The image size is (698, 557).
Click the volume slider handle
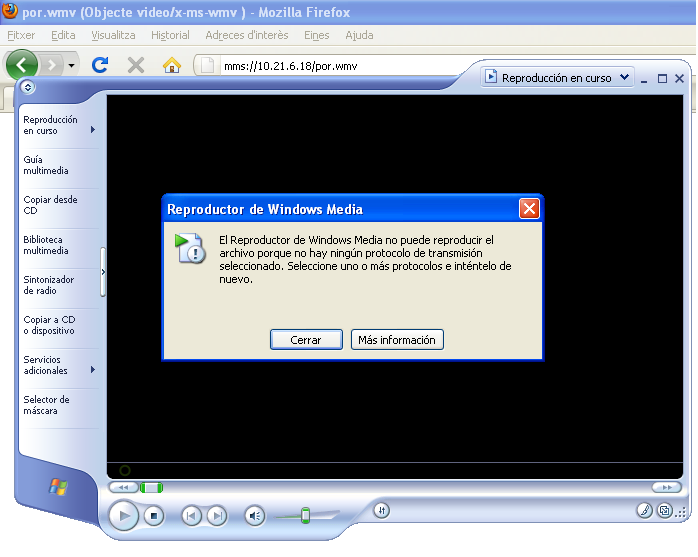pyautogui.click(x=305, y=515)
